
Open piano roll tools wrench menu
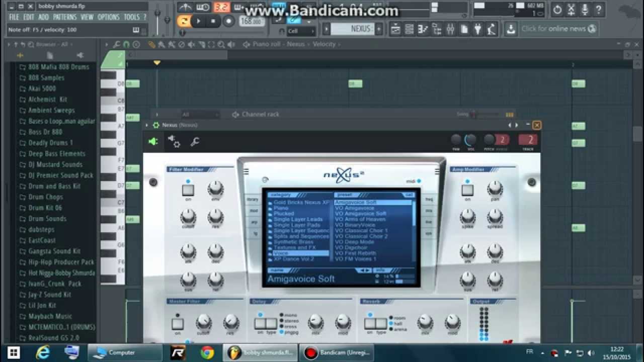pyautogui.click(x=117, y=44)
